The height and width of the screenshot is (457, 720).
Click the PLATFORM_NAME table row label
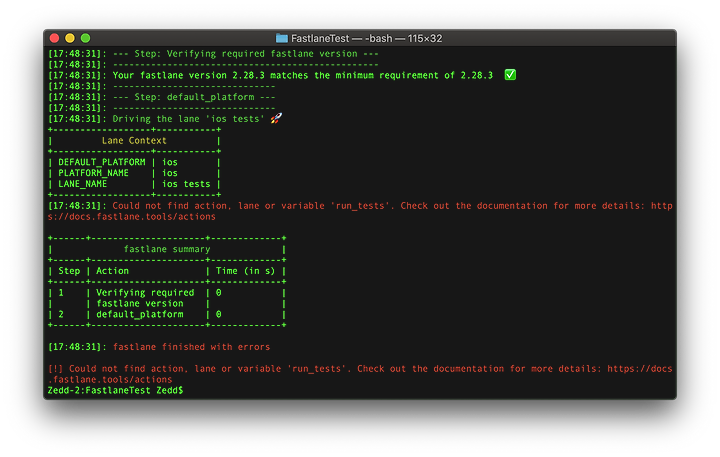tap(93, 173)
